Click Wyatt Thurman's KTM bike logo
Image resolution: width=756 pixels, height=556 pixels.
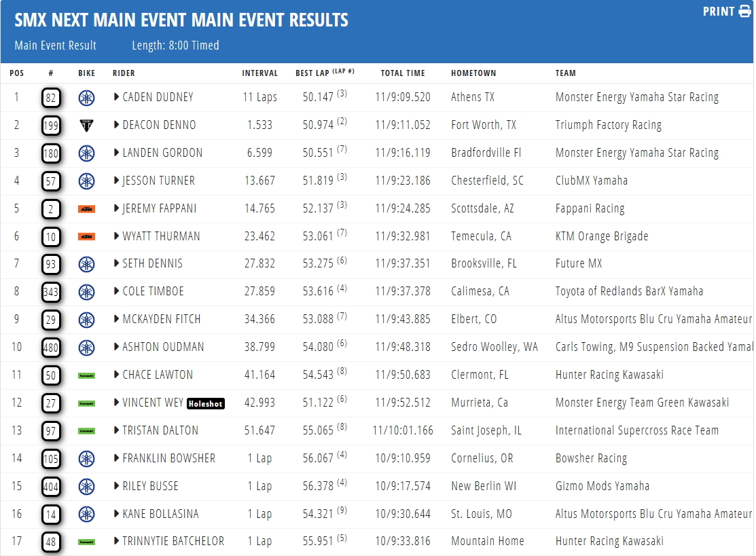coord(86,236)
